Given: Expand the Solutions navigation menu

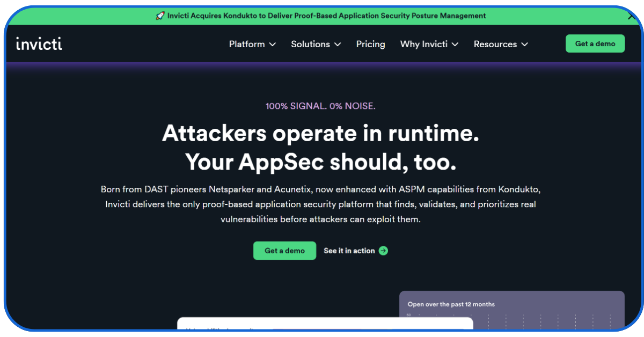Looking at the screenshot, I should (x=310, y=45).
